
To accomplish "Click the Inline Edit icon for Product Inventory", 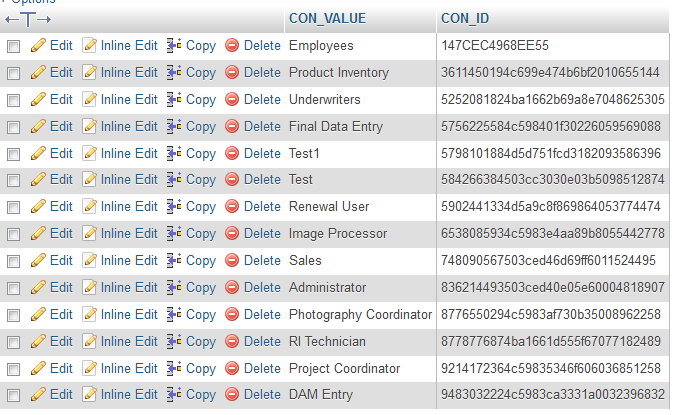I will (90, 73).
